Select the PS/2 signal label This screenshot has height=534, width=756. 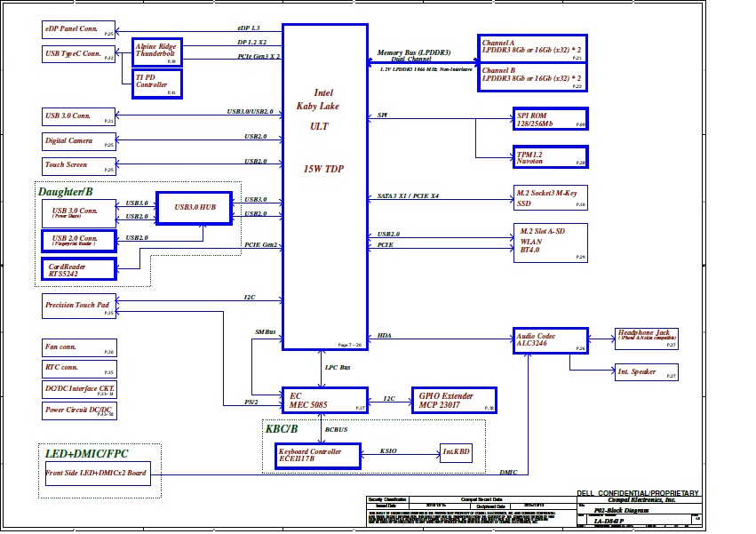pyautogui.click(x=251, y=402)
